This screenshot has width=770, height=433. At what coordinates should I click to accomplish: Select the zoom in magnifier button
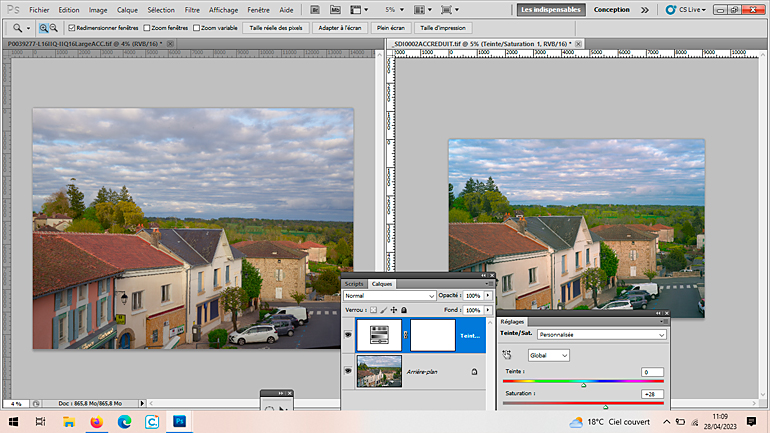(44, 28)
